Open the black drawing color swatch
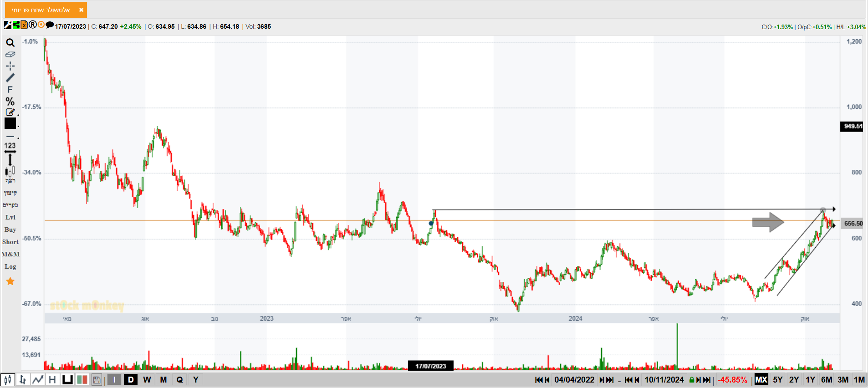 [x=10, y=123]
